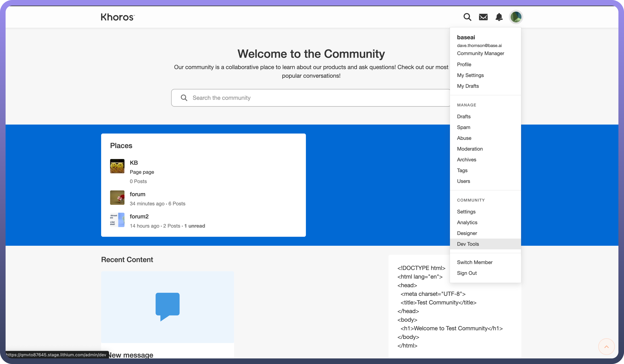The height and width of the screenshot is (364, 624).
Task: Open the messages envelope icon
Action: click(483, 17)
